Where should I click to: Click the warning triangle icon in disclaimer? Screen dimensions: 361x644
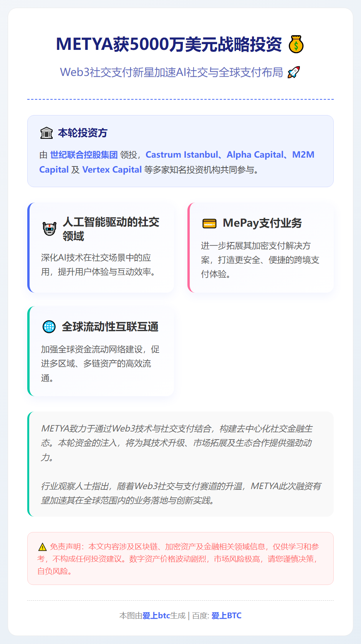point(42,547)
